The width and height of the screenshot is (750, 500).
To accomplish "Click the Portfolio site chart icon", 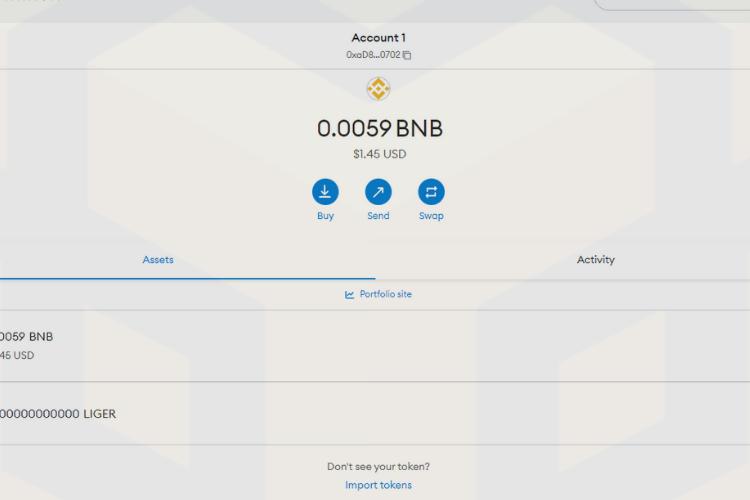I will point(350,295).
